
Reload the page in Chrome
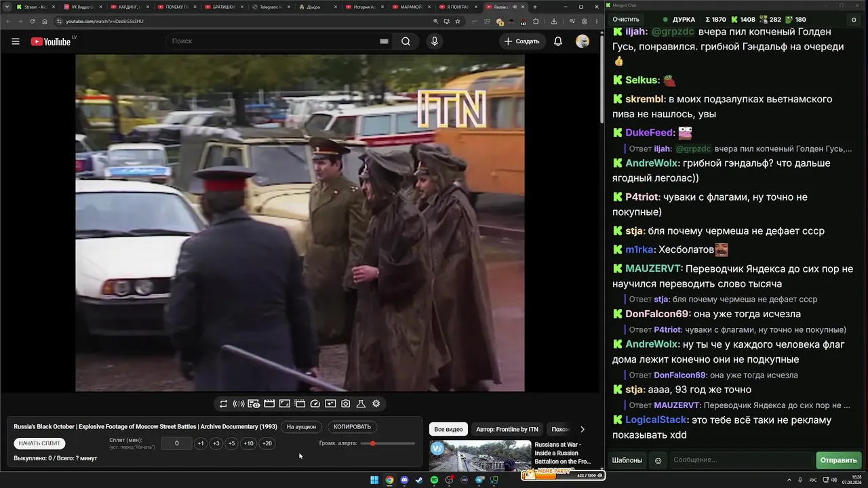pos(32,21)
